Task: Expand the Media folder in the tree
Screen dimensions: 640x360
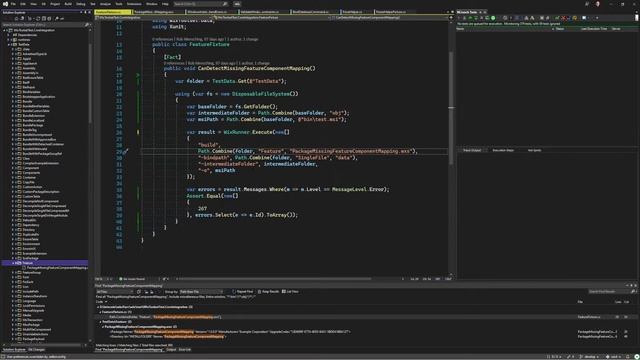Action: click(13, 315)
